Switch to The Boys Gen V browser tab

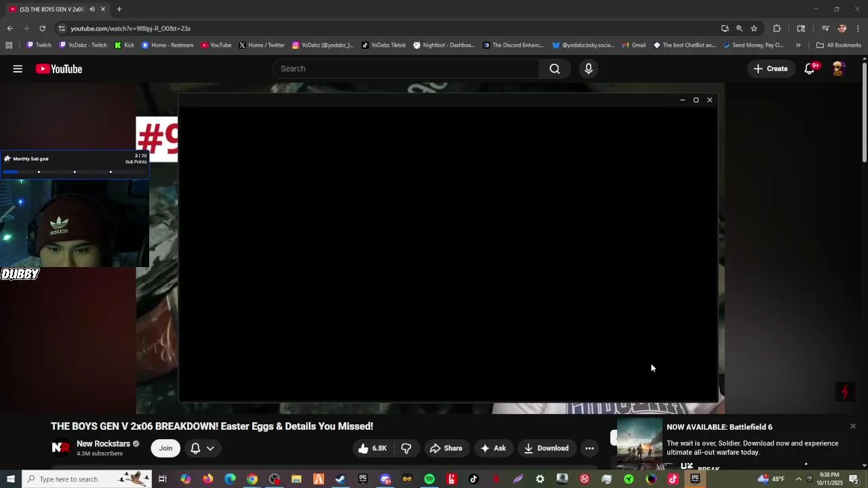53,9
